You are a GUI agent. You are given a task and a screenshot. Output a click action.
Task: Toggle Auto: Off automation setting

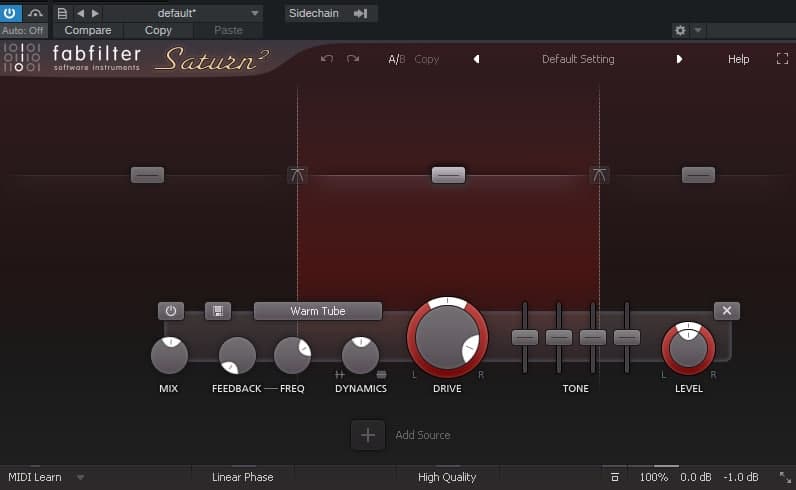(23, 30)
